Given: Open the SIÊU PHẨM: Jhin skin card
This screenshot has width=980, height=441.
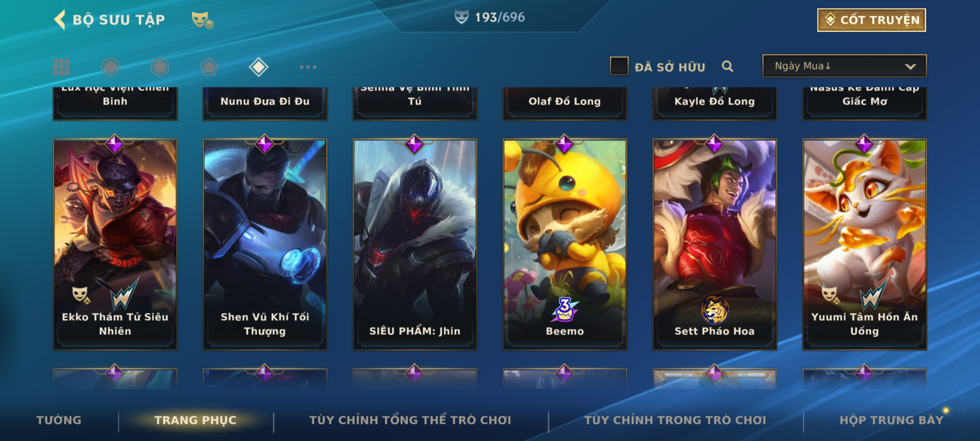Looking at the screenshot, I should click(x=415, y=244).
